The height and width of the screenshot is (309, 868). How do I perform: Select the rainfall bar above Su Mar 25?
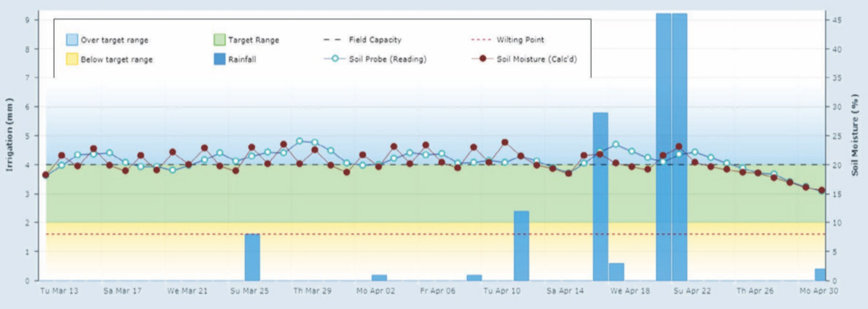click(252, 257)
